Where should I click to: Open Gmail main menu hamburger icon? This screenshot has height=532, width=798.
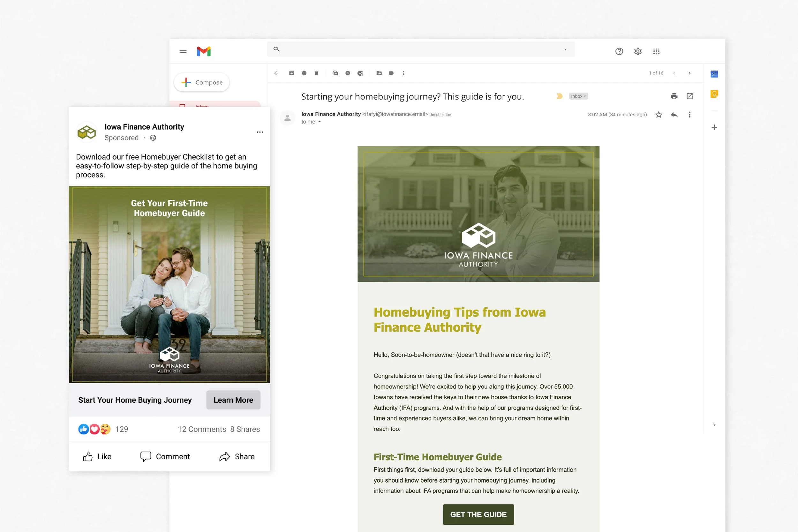pos(183,51)
